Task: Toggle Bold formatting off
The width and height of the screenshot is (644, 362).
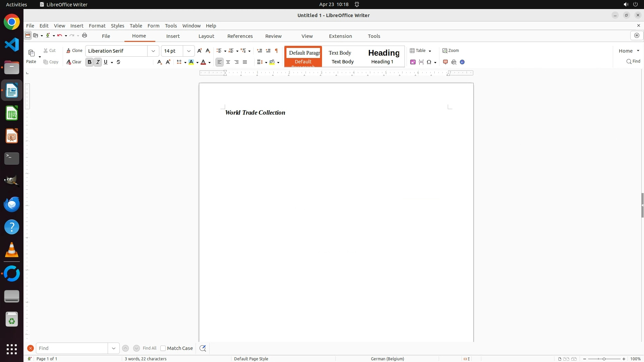Action: (89, 62)
